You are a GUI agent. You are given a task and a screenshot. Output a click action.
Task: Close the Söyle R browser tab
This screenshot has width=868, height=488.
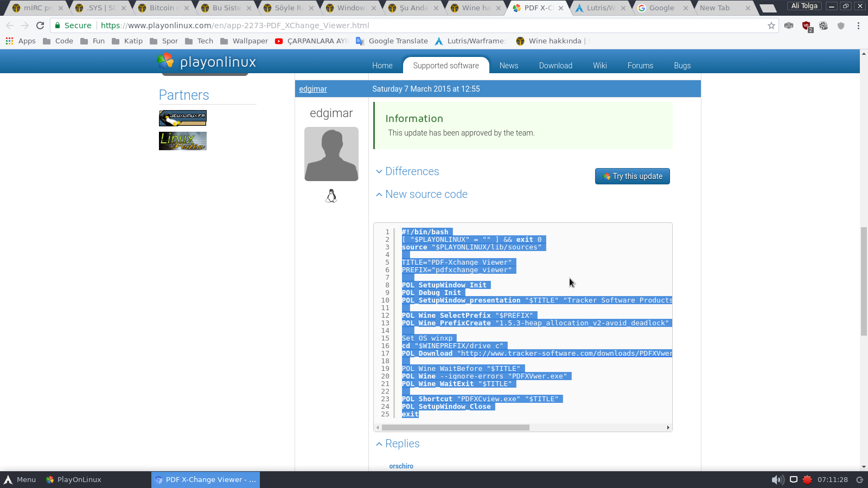[x=311, y=8]
